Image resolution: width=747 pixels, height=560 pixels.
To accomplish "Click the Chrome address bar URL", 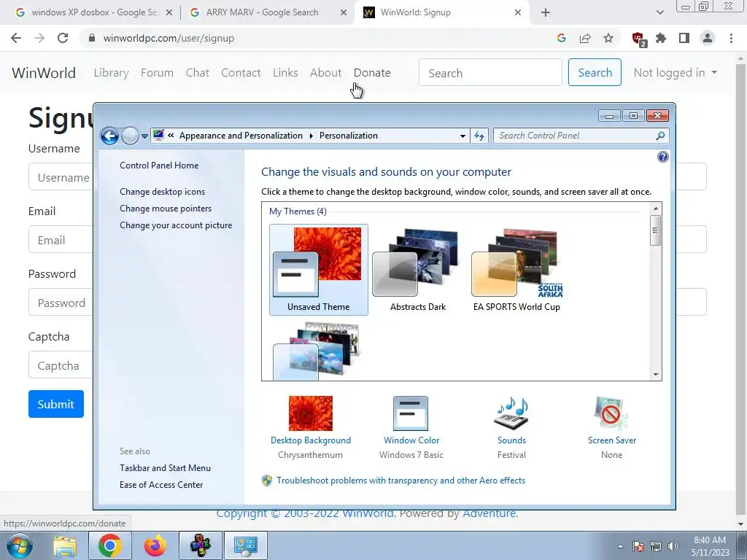I will point(169,38).
